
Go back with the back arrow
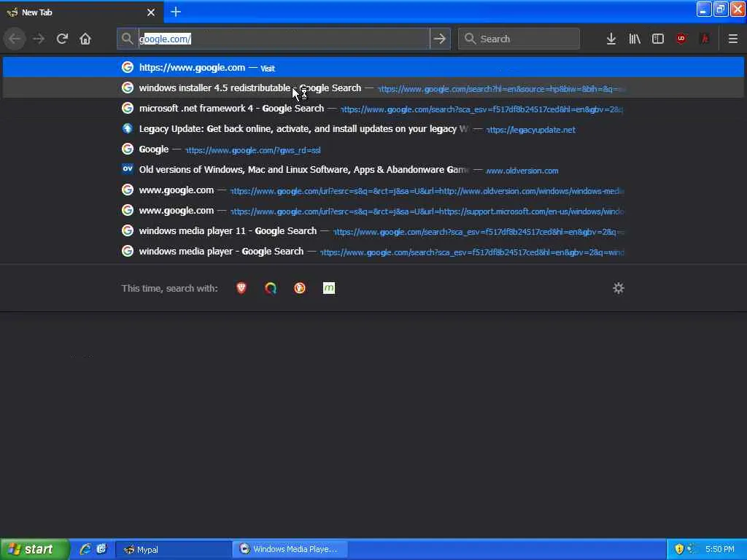tap(15, 39)
